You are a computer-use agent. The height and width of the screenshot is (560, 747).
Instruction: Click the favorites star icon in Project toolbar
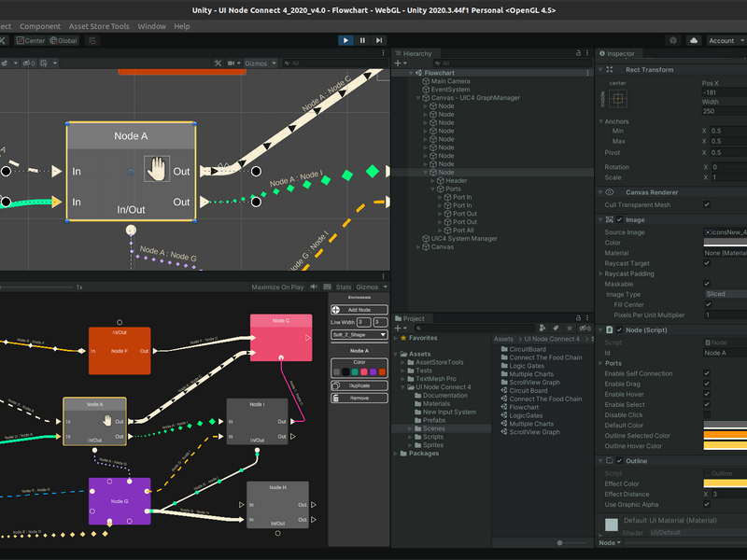coord(570,329)
